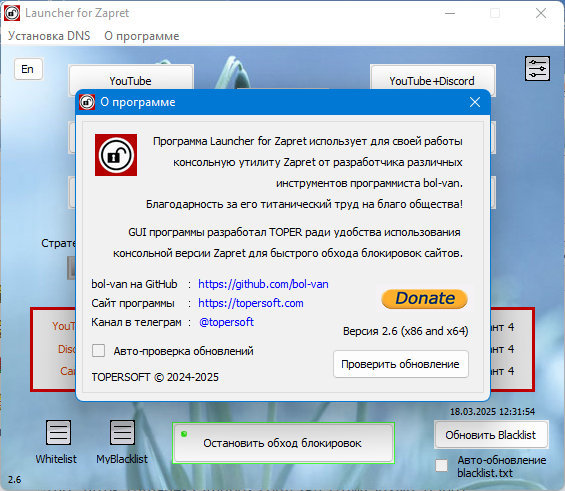The height and width of the screenshot is (491, 565).
Task: Click the YouTube+Discord strategy button
Action: point(432,77)
